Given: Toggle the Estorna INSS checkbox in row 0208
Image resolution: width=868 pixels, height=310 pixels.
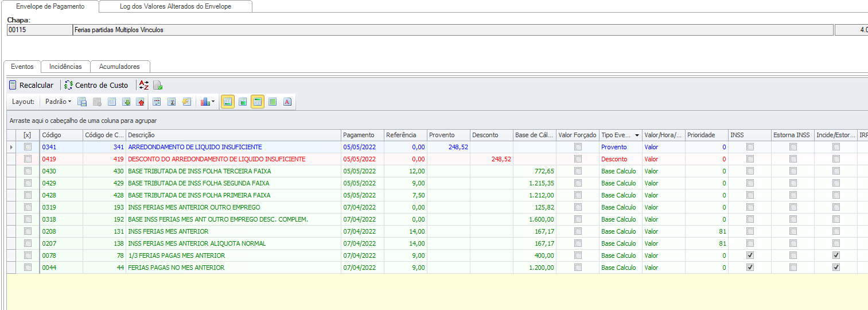Looking at the screenshot, I should tap(793, 231).
